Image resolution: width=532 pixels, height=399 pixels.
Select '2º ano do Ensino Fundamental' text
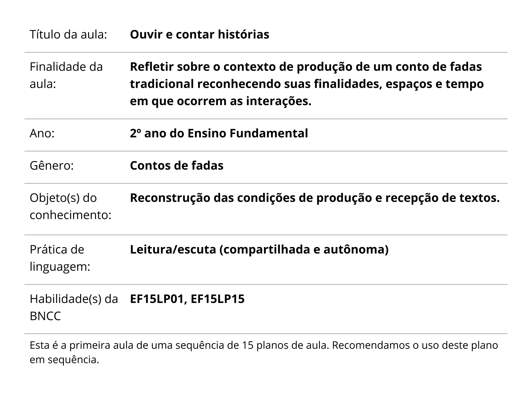(219, 133)
